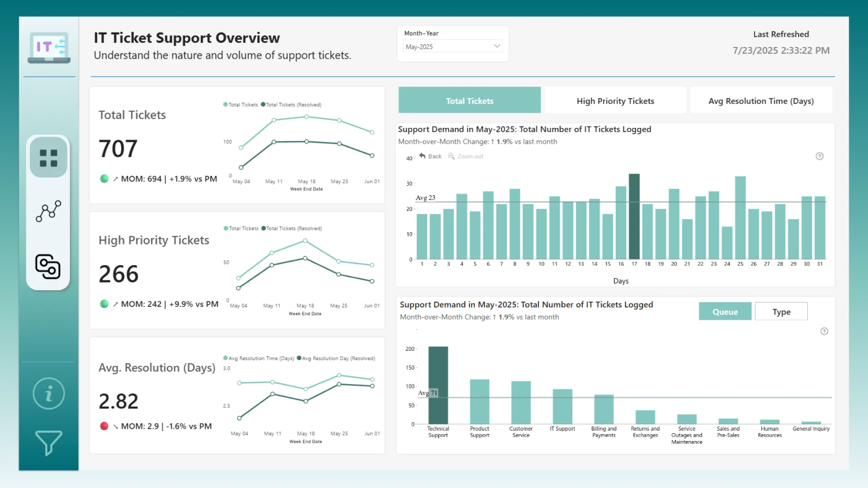Click the 266 high priority value
The height and width of the screenshot is (488, 868).
(x=118, y=274)
